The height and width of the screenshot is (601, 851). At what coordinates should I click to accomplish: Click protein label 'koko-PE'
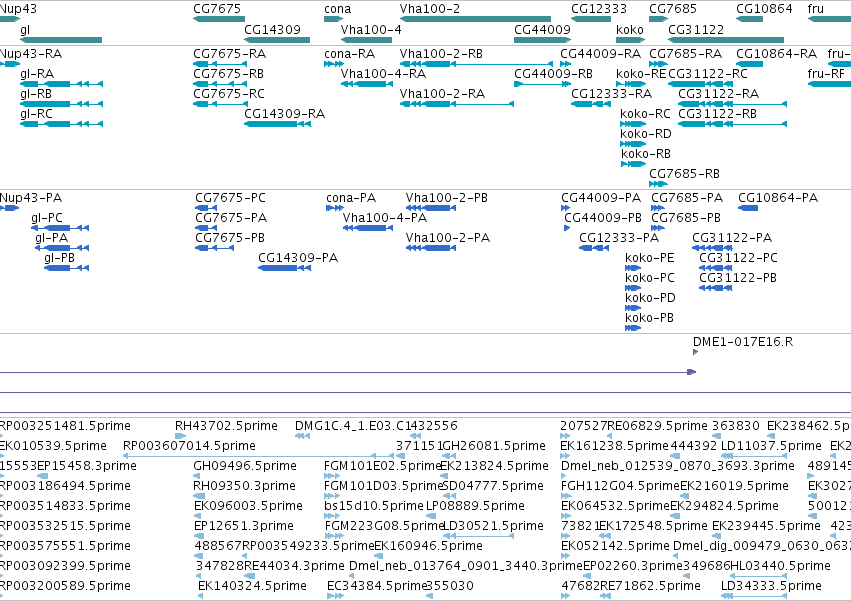coord(650,258)
